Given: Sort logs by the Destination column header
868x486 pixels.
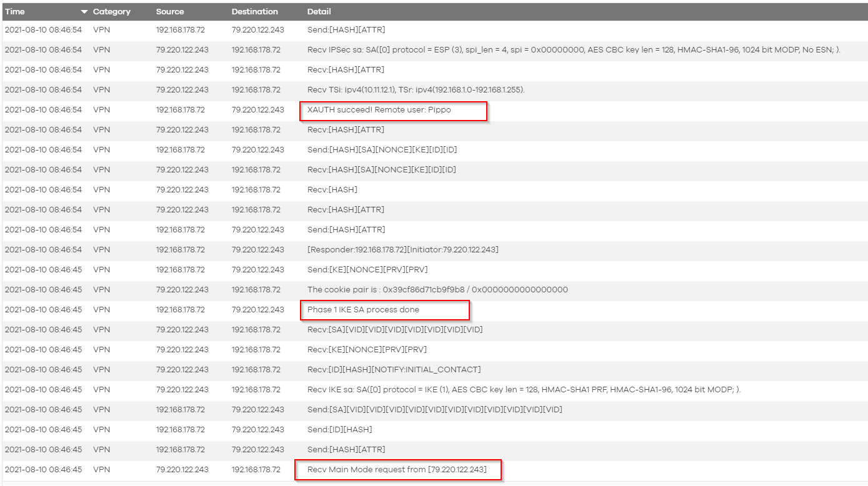Looking at the screenshot, I should click(255, 11).
